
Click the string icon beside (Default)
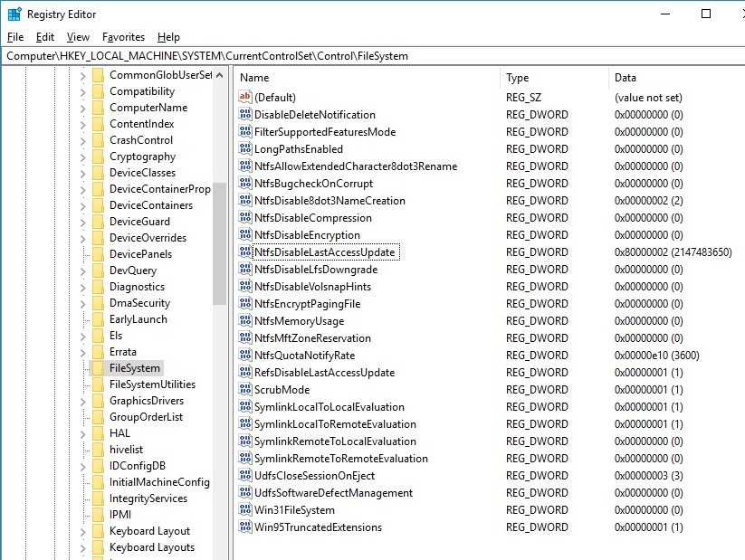245,97
